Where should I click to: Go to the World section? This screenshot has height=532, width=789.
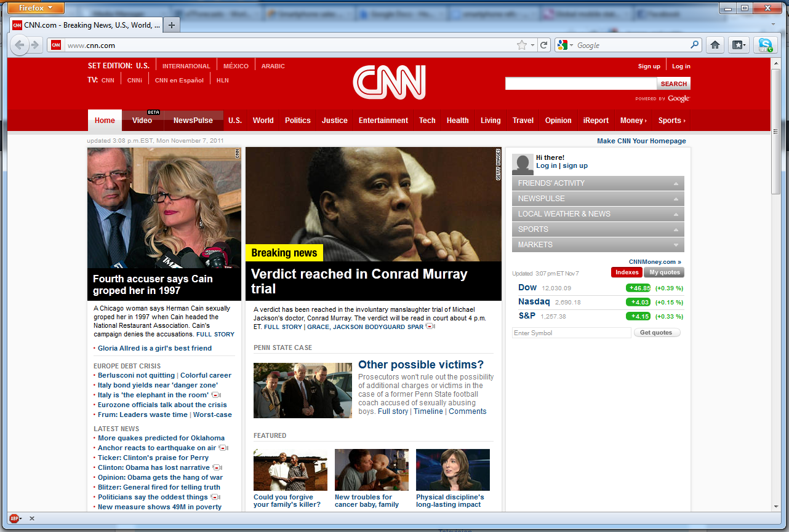coord(263,121)
